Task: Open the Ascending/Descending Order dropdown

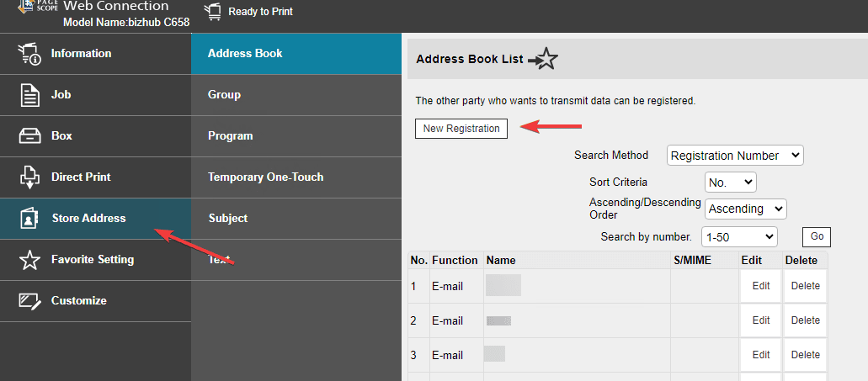Action: click(x=745, y=209)
